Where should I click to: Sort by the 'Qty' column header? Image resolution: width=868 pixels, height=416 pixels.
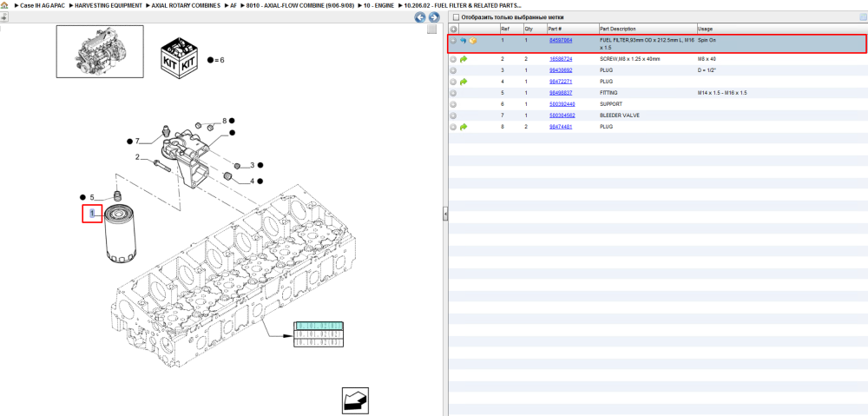(x=535, y=29)
